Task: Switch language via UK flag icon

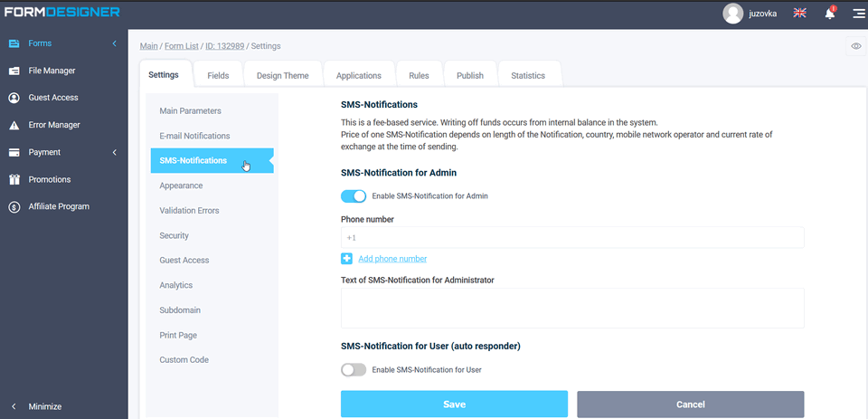Action: [x=799, y=13]
